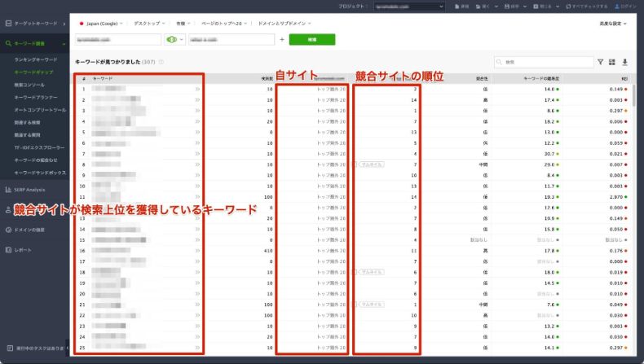Expand the ターゲットキーワード chevron
The width and height of the screenshot is (644, 364).
pyautogui.click(x=64, y=24)
